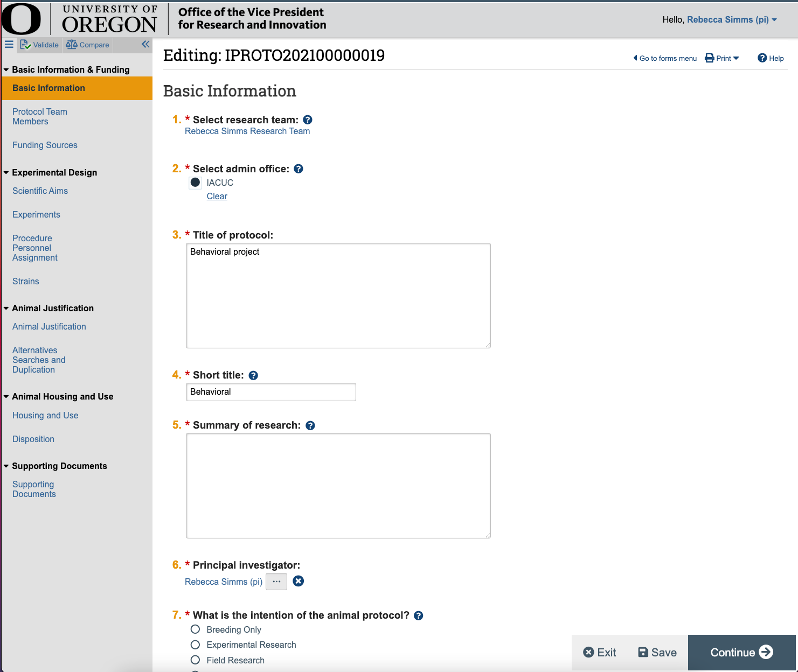Select the IACUC radio button
798x672 pixels.
tap(195, 183)
